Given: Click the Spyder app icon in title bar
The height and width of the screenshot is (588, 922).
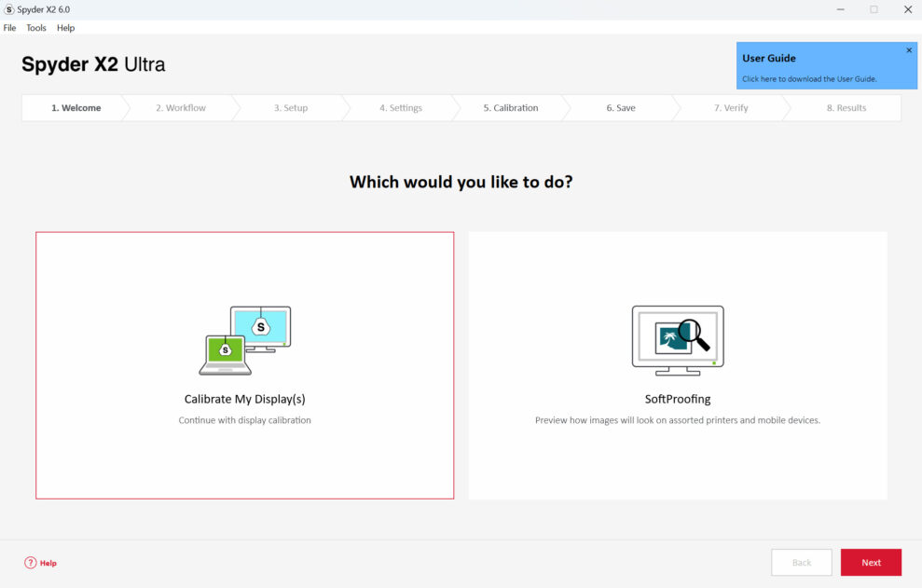Looking at the screenshot, I should pyautogui.click(x=9, y=9).
